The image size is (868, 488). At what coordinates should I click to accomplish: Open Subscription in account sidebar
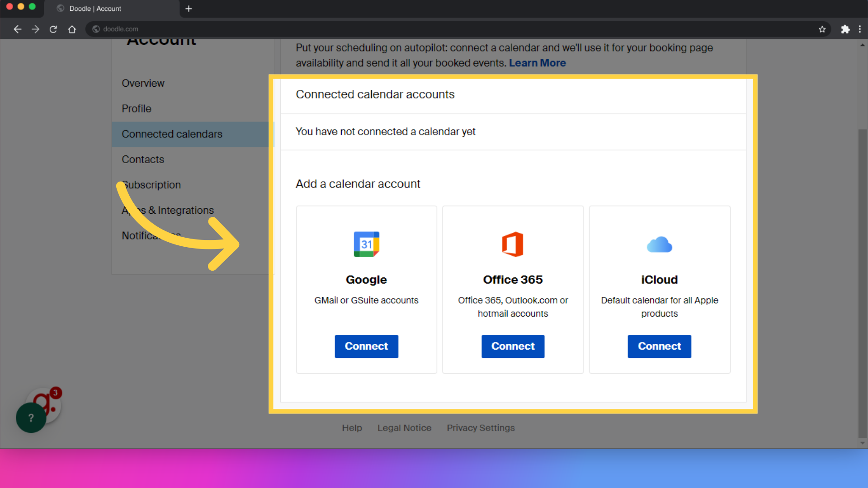(x=151, y=185)
